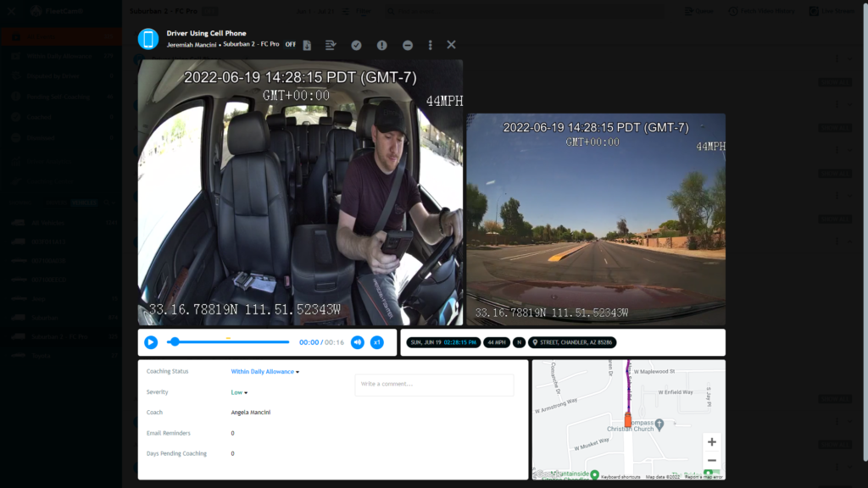Click the orange vehicle marker on map

[628, 419]
